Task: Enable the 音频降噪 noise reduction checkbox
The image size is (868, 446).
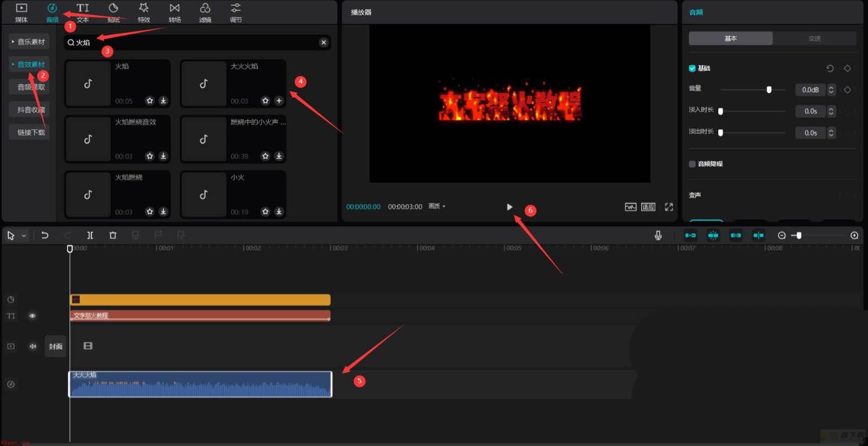Action: [x=692, y=164]
